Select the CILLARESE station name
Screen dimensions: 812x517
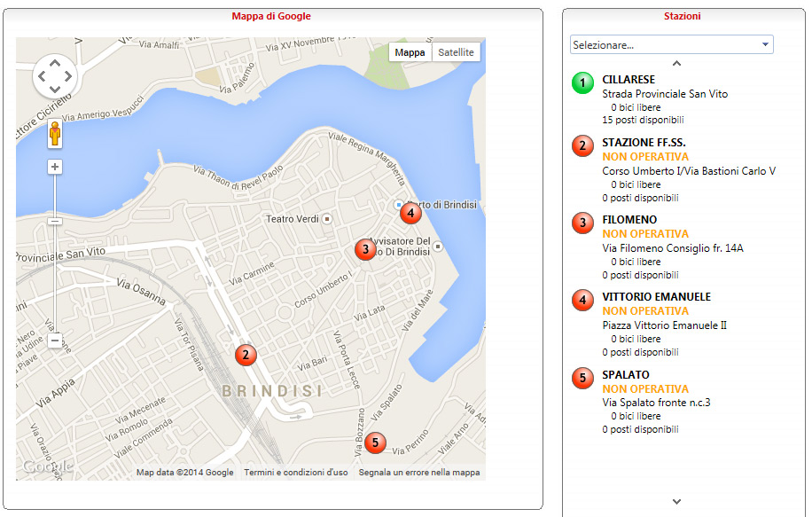[x=629, y=80]
